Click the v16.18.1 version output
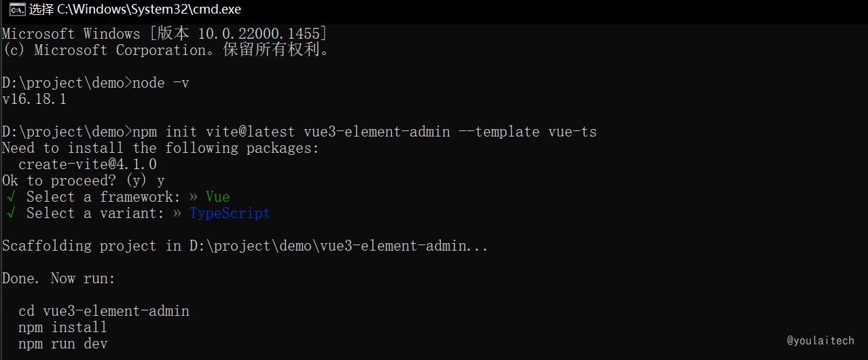 point(34,99)
